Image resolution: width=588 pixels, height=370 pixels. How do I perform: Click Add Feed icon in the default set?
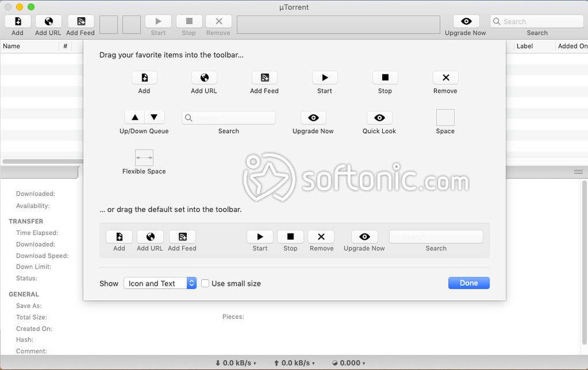(182, 236)
